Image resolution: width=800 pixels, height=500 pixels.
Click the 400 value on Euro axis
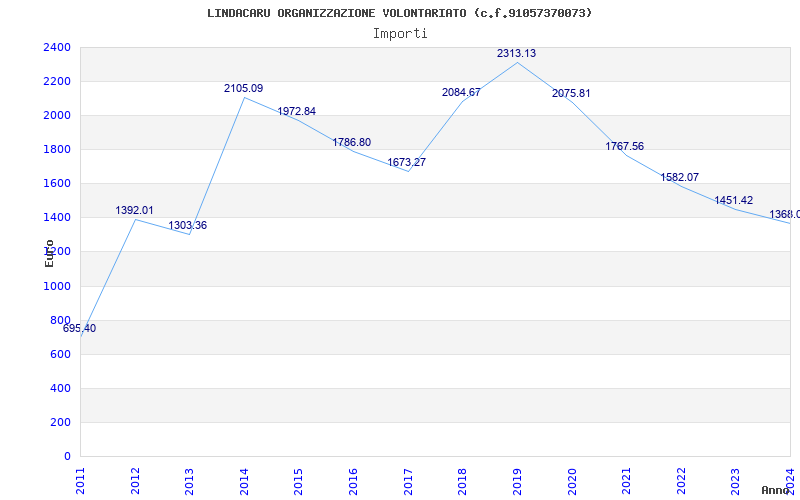[60, 389]
